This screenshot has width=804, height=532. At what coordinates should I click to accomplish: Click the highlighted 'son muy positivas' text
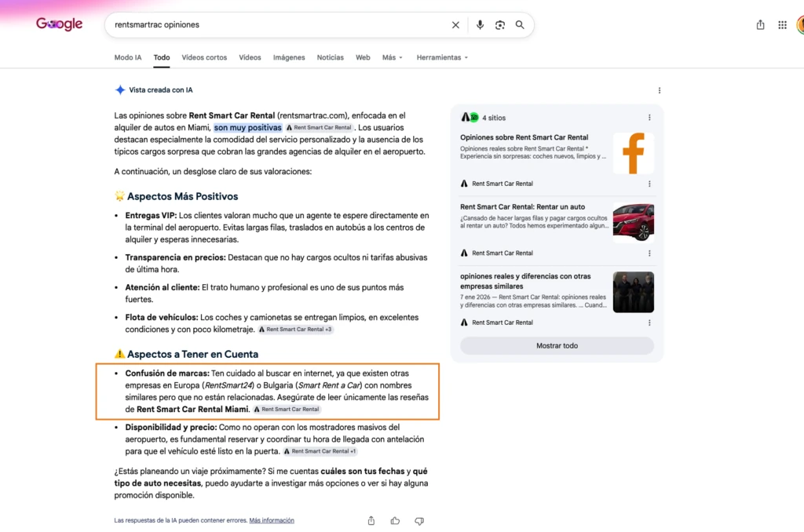(247, 128)
